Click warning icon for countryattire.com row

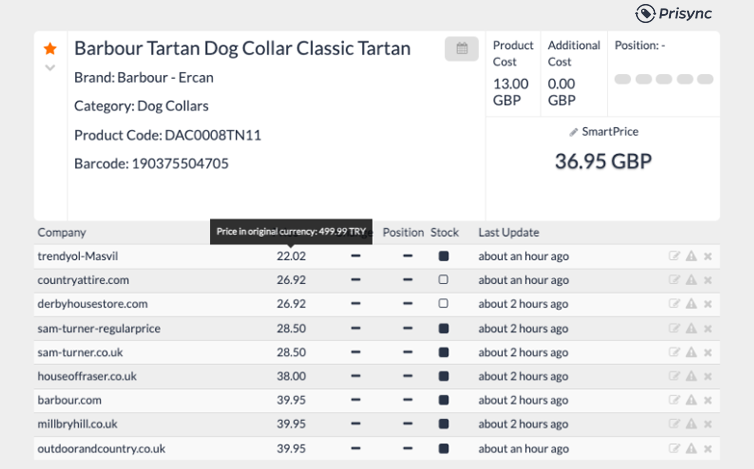(x=690, y=280)
